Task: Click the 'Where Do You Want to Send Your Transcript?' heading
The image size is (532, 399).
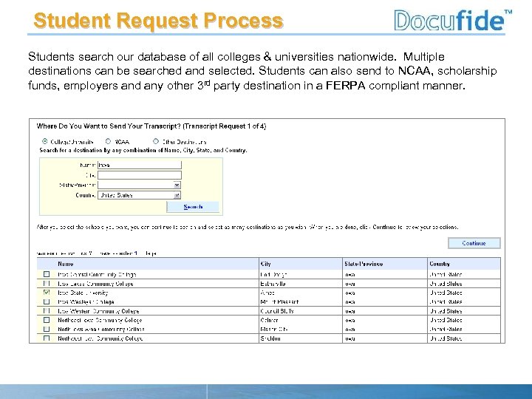Action: tap(109, 126)
